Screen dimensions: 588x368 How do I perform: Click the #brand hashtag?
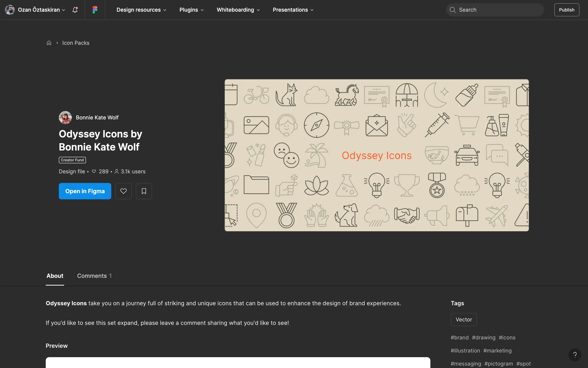(x=460, y=338)
